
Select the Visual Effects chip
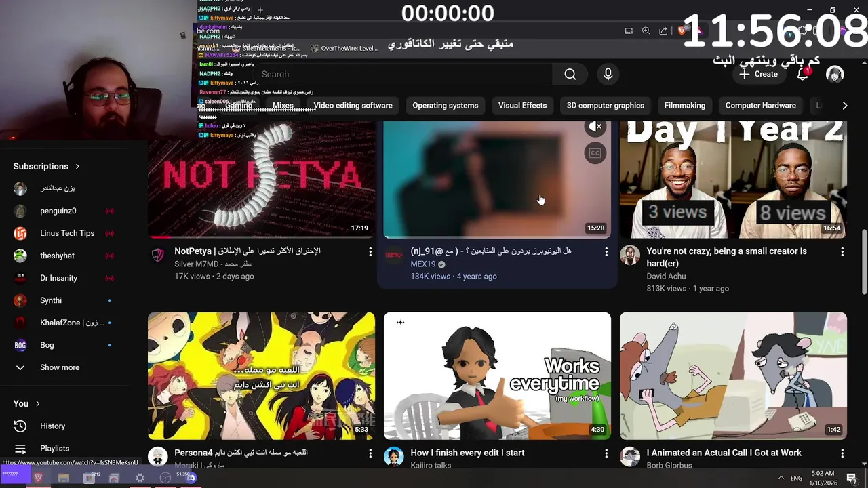click(522, 106)
